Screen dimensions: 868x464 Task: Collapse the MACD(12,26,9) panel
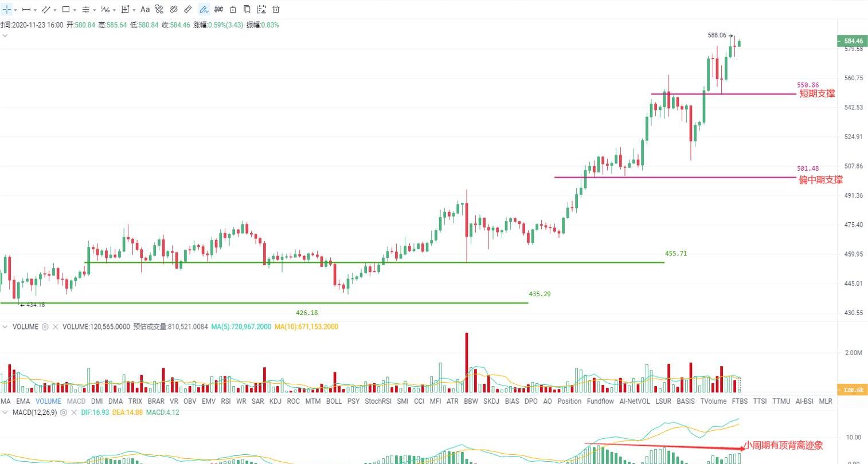(x=5, y=412)
